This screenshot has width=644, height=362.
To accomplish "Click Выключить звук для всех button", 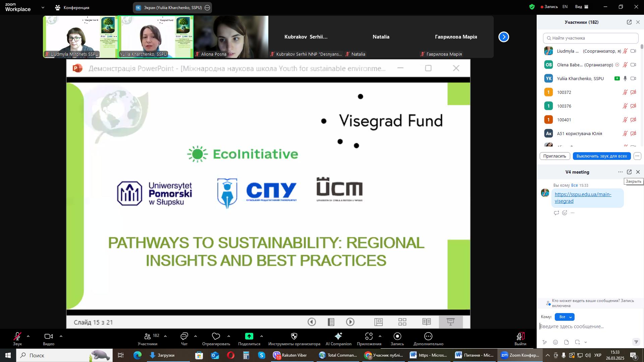I will tap(601, 156).
